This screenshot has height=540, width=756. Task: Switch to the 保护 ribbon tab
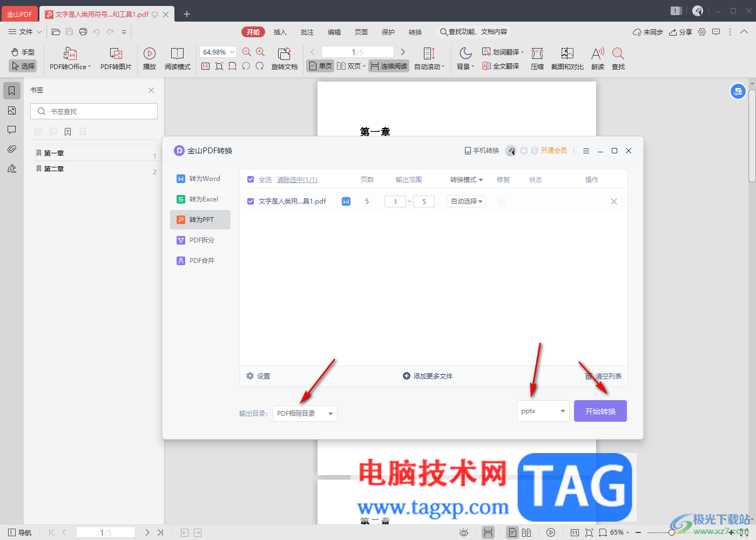tap(388, 32)
